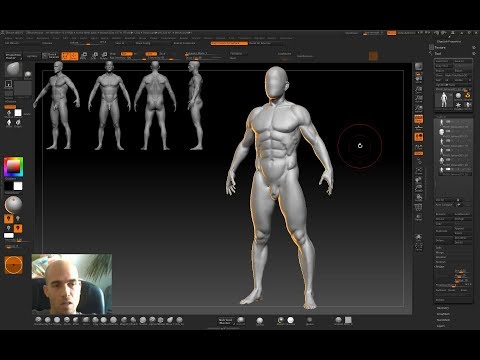Click Make PolyMesh3D button
The width and height of the screenshot is (480, 360).
click(457, 75)
